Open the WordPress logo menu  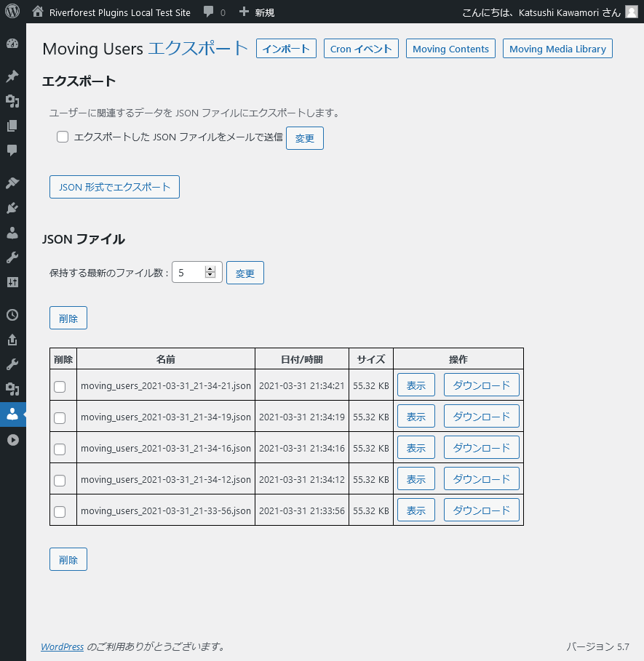(12, 12)
